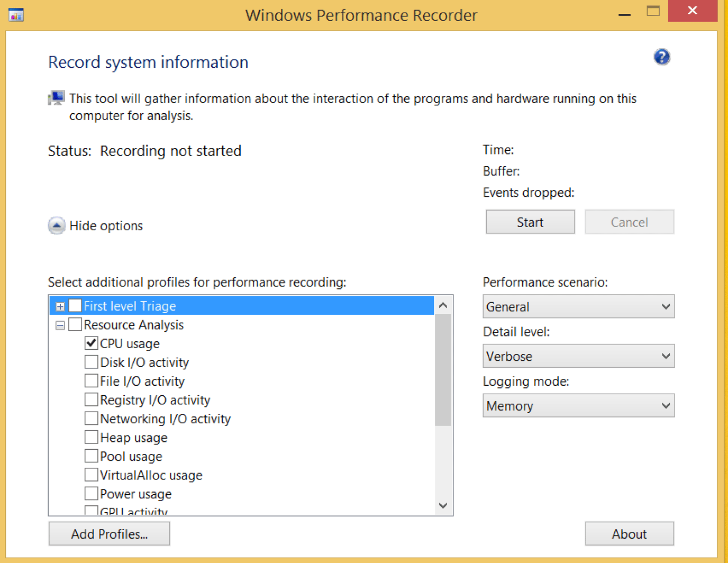Open the Performance scenario dropdown
Image resolution: width=728 pixels, height=563 pixels.
point(578,306)
